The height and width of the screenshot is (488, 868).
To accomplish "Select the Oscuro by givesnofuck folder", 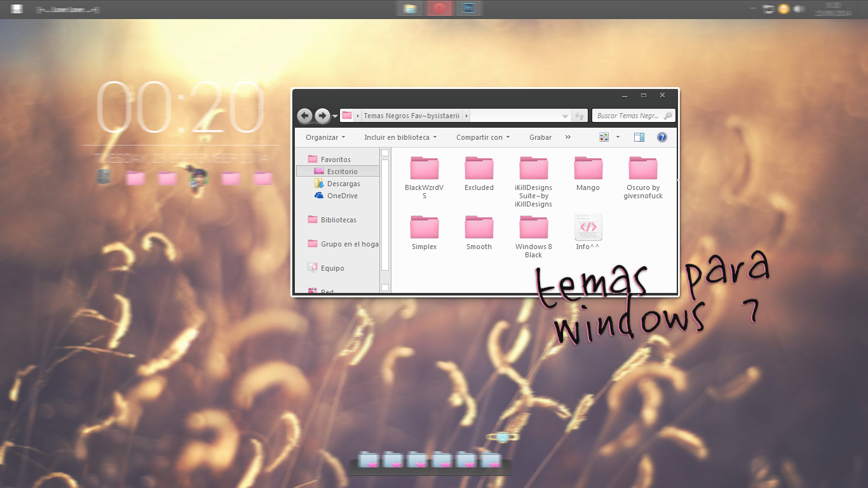I will point(643,177).
